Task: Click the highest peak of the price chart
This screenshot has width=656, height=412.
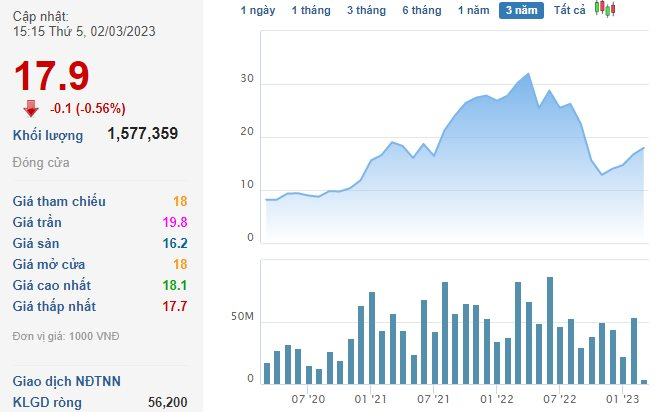Action: click(x=528, y=74)
